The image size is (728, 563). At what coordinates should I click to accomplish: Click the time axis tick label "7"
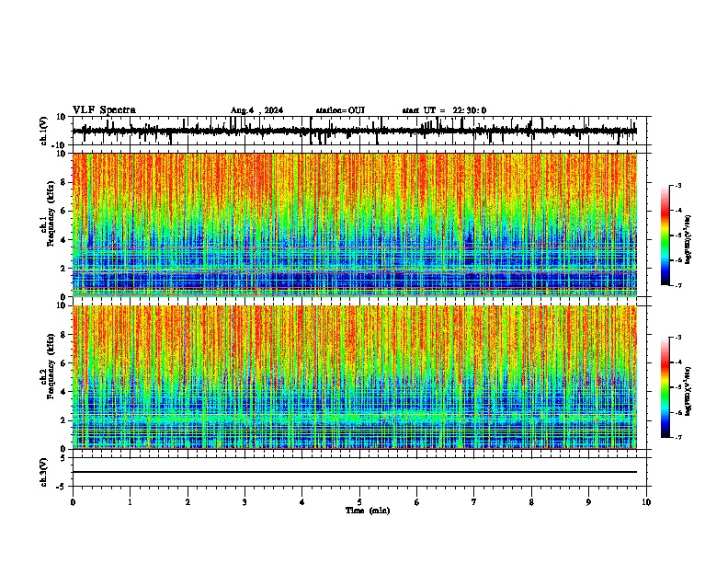tap(474, 502)
